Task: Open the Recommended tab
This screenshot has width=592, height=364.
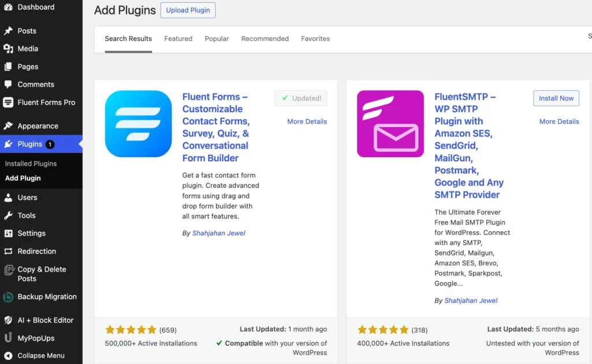Action: coord(265,39)
